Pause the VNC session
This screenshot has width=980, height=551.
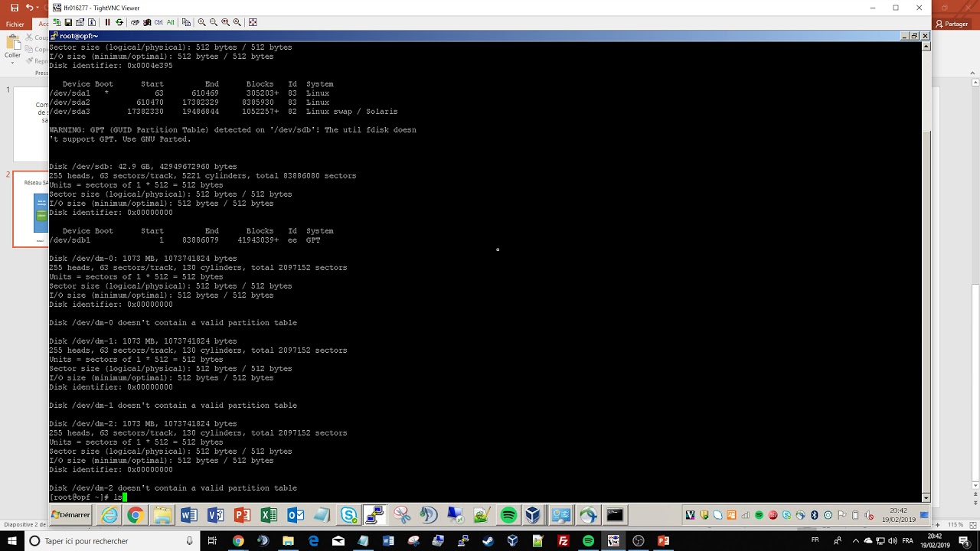(107, 22)
